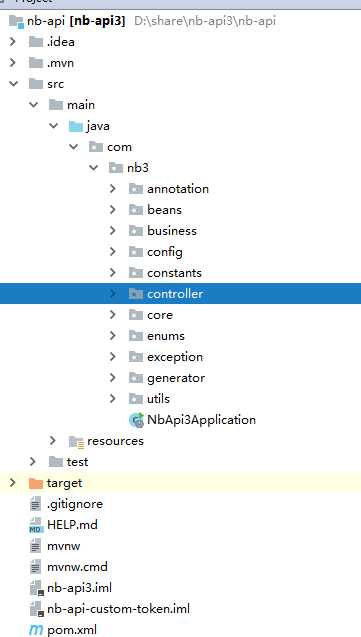The height and width of the screenshot is (637, 361).
Task: Collapse the src folder arrow
Action: pyautogui.click(x=13, y=84)
